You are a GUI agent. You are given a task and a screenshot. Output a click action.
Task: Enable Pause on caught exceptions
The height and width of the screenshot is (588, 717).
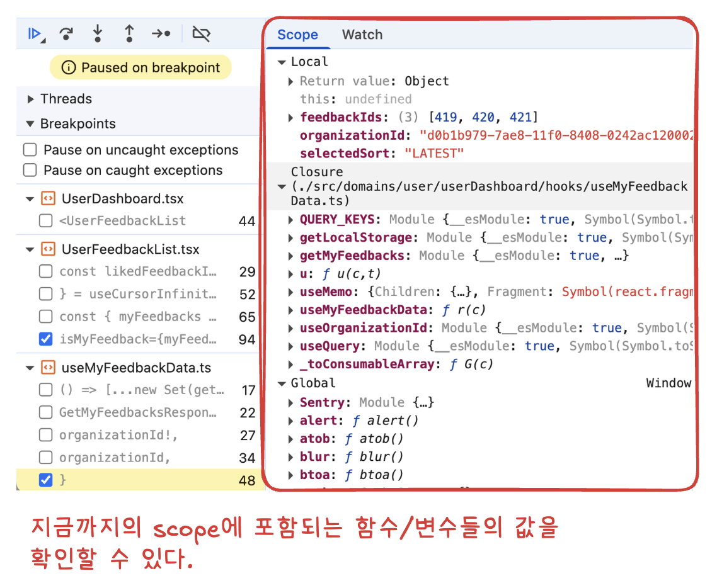coord(30,171)
